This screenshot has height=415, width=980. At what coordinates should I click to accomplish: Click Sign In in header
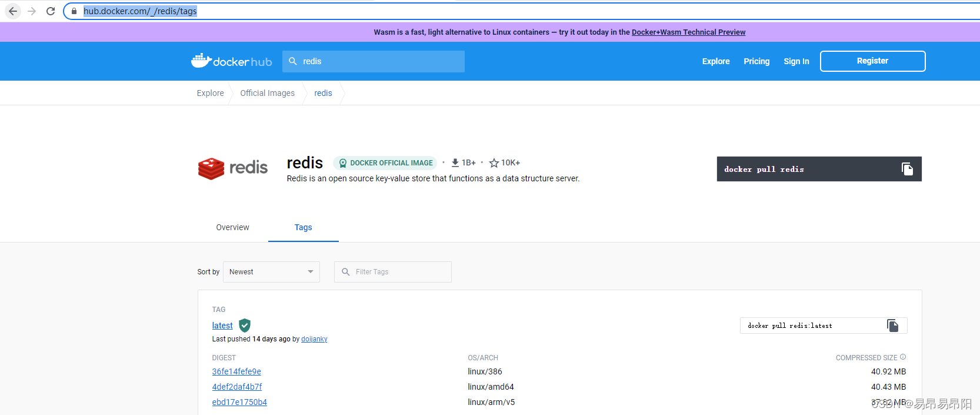coord(796,61)
